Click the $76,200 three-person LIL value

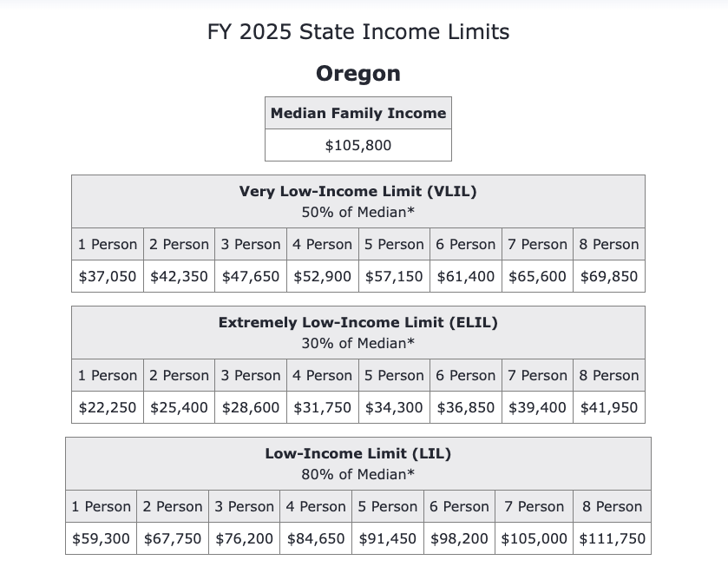point(245,538)
